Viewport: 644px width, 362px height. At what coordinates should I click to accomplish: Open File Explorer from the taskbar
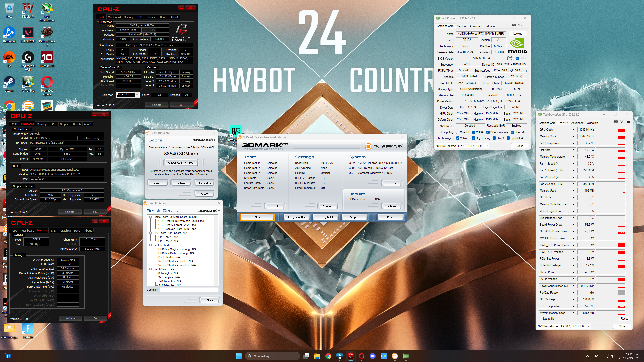click(317, 356)
